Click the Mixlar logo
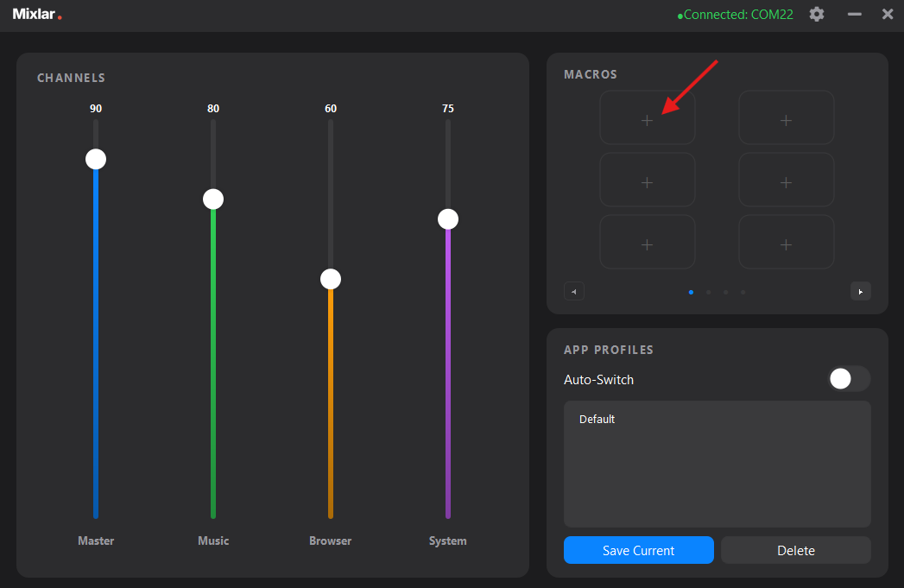Viewport: 904px width, 588px height. click(37, 14)
